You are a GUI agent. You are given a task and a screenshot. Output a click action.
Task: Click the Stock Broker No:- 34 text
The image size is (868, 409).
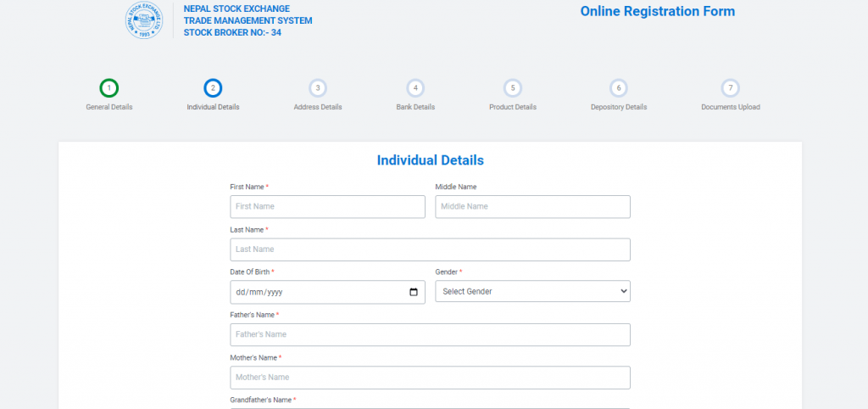(x=232, y=33)
